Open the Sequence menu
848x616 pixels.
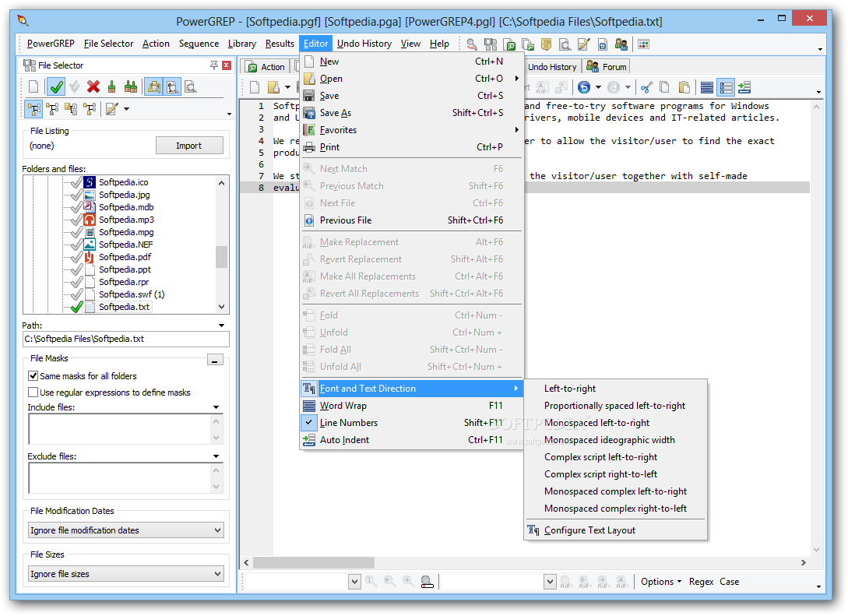[x=199, y=44]
